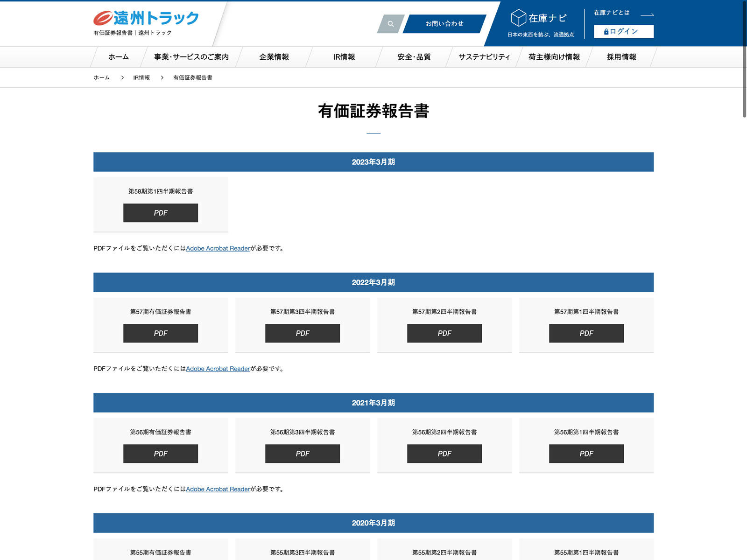The width and height of the screenshot is (747, 560).
Task: Open the 第56期第1四半期報告書 PDF
Action: tap(586, 454)
